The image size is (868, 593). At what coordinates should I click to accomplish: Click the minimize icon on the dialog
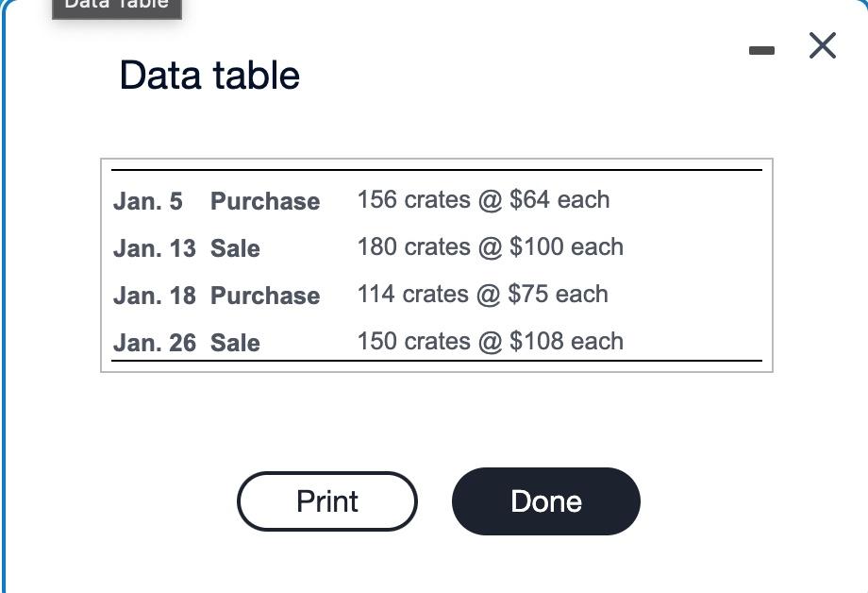click(x=760, y=52)
